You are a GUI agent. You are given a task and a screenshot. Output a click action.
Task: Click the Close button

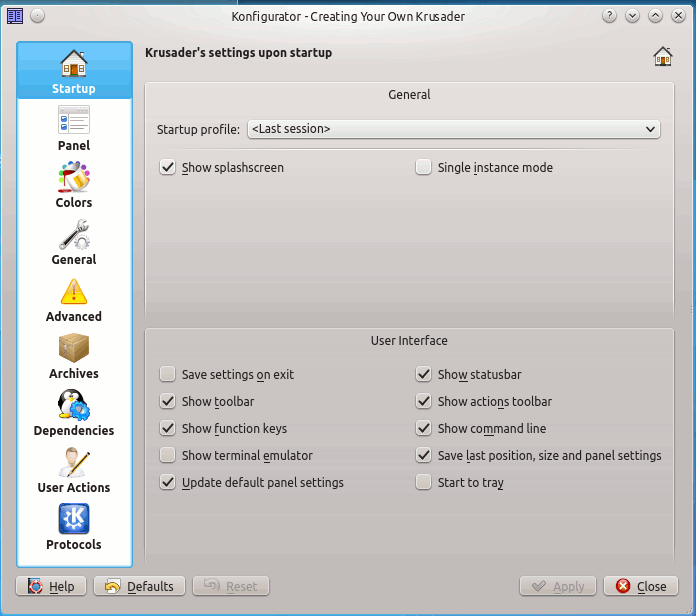point(641,586)
